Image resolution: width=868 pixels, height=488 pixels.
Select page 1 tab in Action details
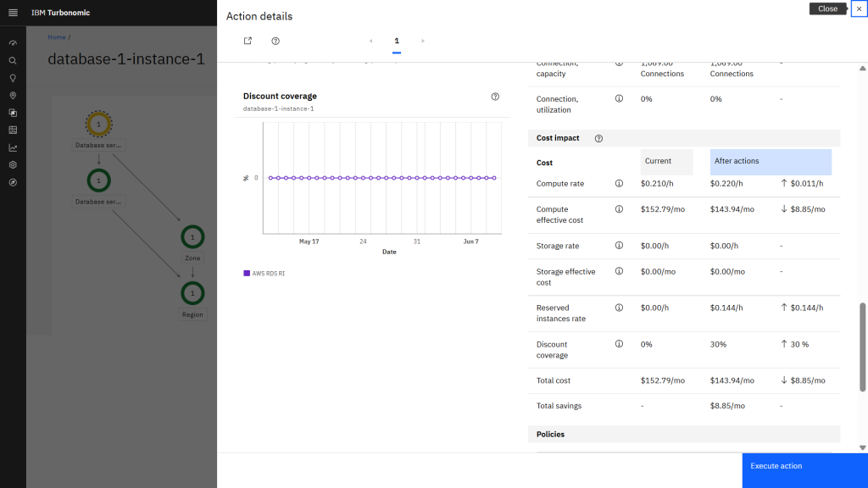pos(397,42)
